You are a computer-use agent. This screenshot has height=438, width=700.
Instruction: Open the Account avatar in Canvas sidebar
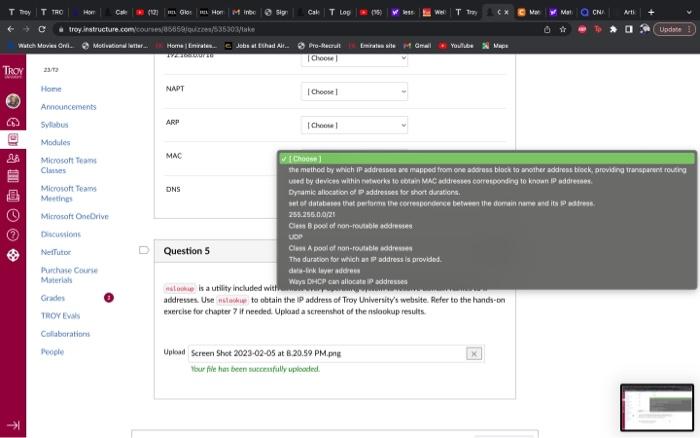[13, 101]
